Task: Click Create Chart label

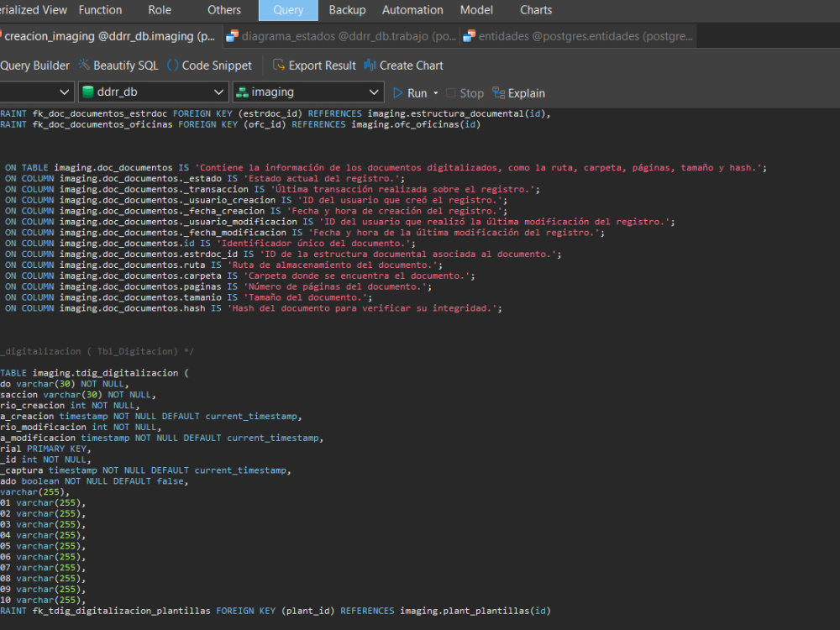Action: (412, 66)
